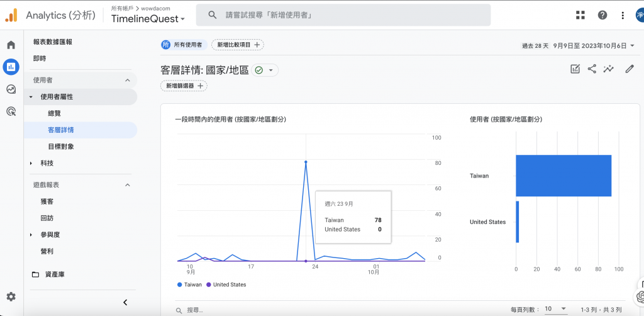Open 資產庫 library

[x=55, y=274]
